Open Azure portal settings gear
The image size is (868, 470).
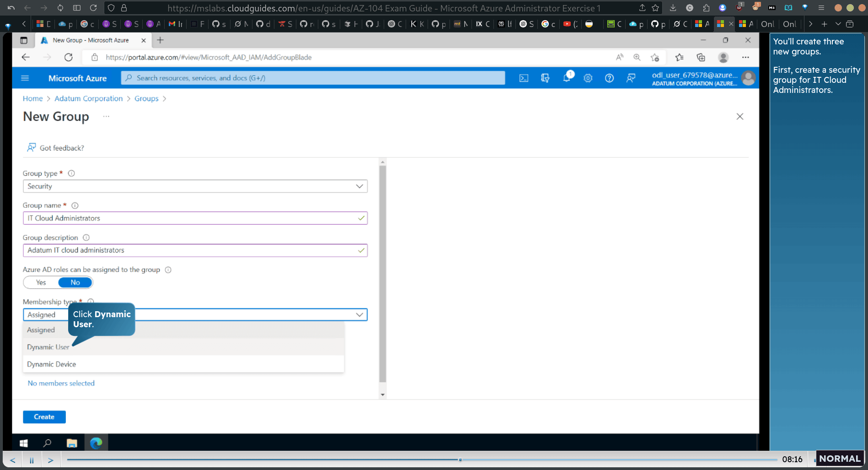[588, 78]
